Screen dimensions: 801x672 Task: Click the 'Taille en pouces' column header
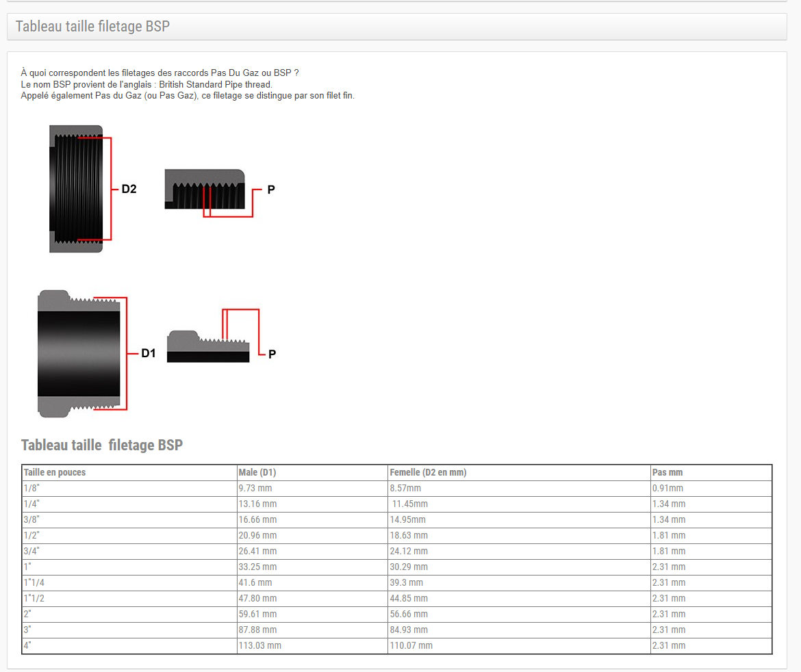(x=55, y=472)
